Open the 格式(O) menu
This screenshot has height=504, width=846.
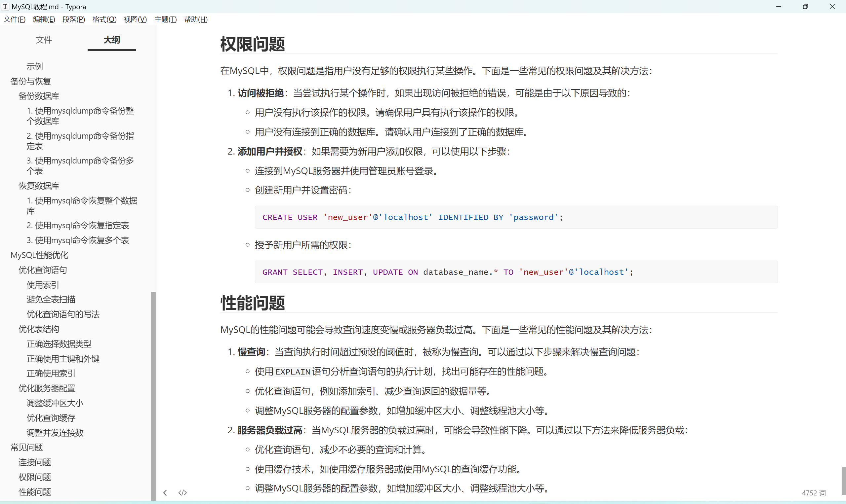(104, 19)
